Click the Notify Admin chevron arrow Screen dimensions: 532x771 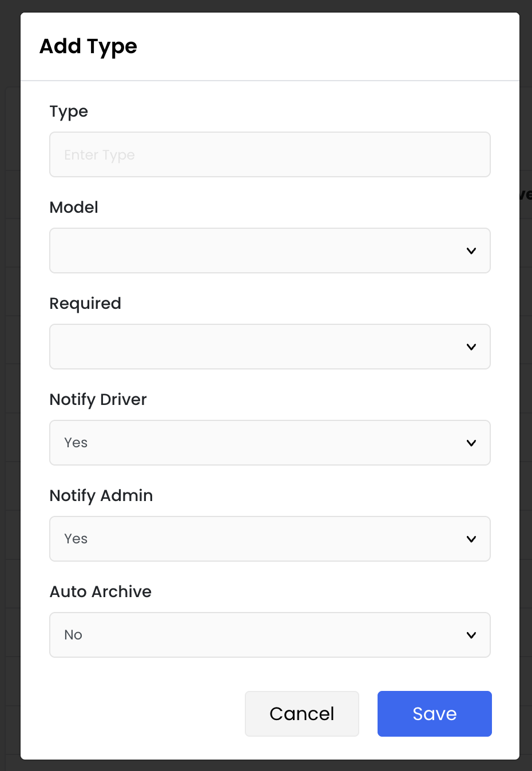471,539
